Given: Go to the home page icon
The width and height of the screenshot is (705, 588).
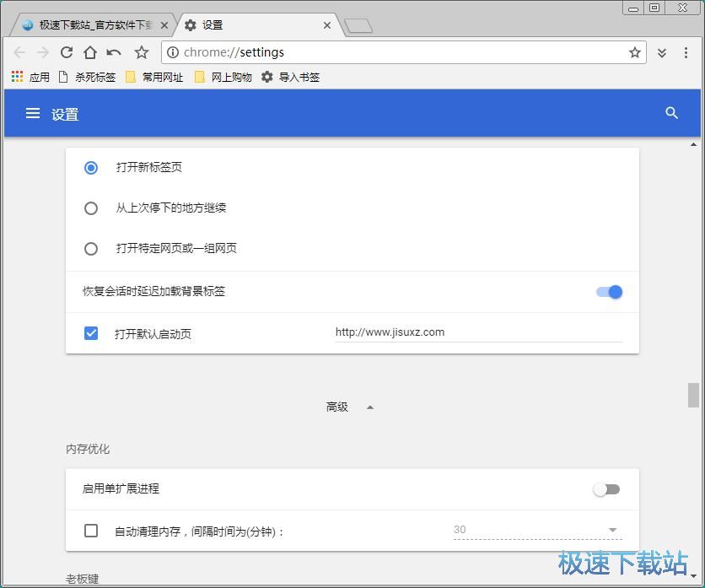Looking at the screenshot, I should pyautogui.click(x=90, y=52).
